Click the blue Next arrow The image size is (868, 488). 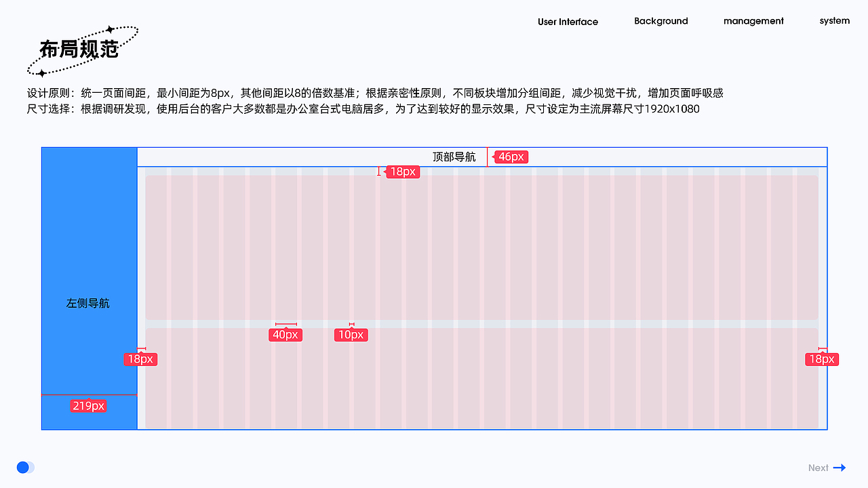840,468
